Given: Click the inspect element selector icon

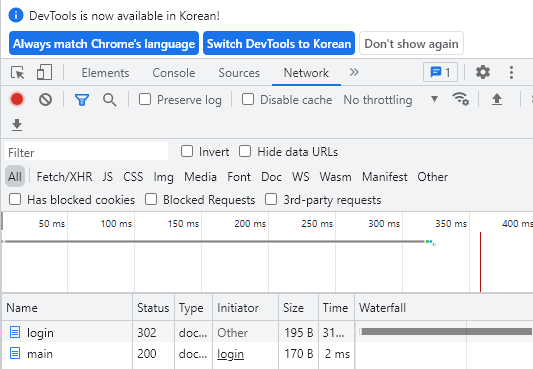Looking at the screenshot, I should click(18, 72).
